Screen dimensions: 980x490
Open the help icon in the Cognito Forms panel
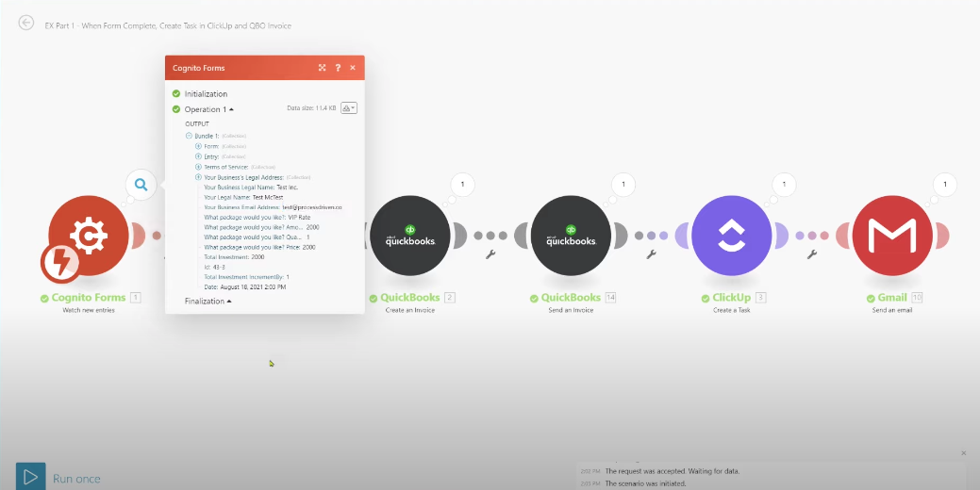click(x=338, y=68)
